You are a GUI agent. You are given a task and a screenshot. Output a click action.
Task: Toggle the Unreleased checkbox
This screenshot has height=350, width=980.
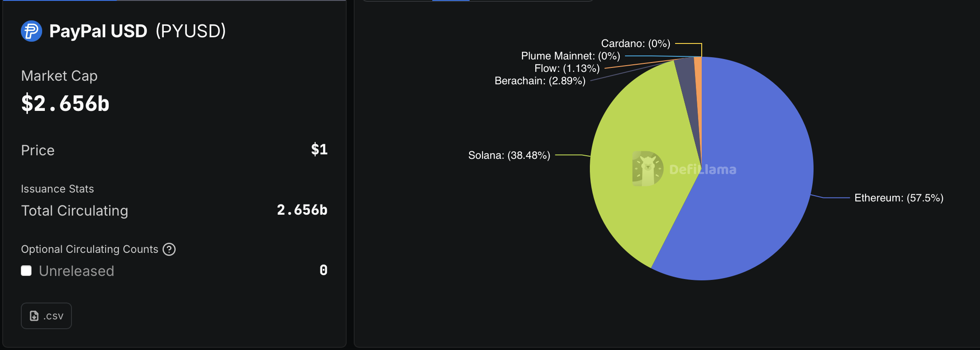coord(26,271)
